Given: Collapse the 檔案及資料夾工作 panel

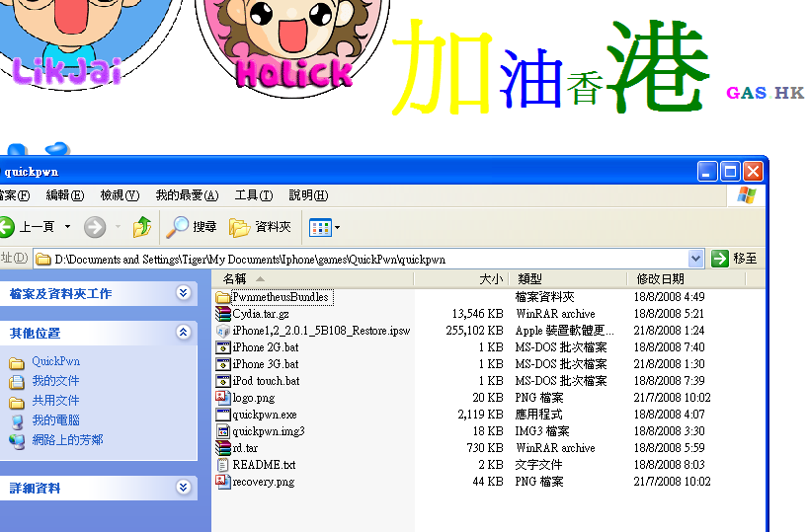Looking at the screenshot, I should 184,293.
